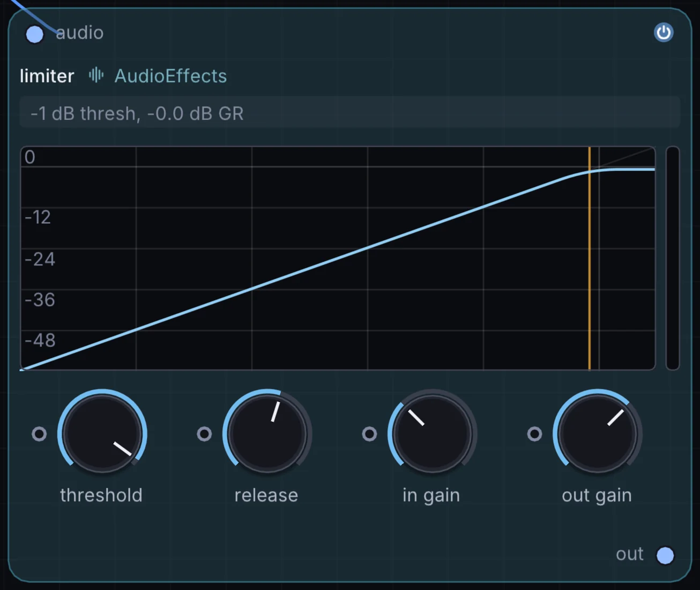700x590 pixels.
Task: Click the out gain modulation input circle
Action: (x=534, y=433)
